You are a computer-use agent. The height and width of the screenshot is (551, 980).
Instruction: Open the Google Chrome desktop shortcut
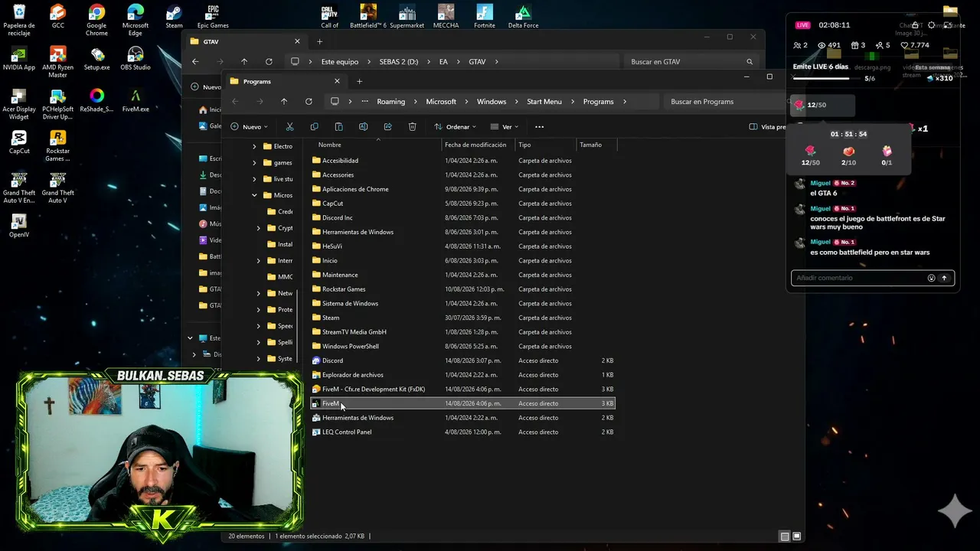[x=96, y=20]
